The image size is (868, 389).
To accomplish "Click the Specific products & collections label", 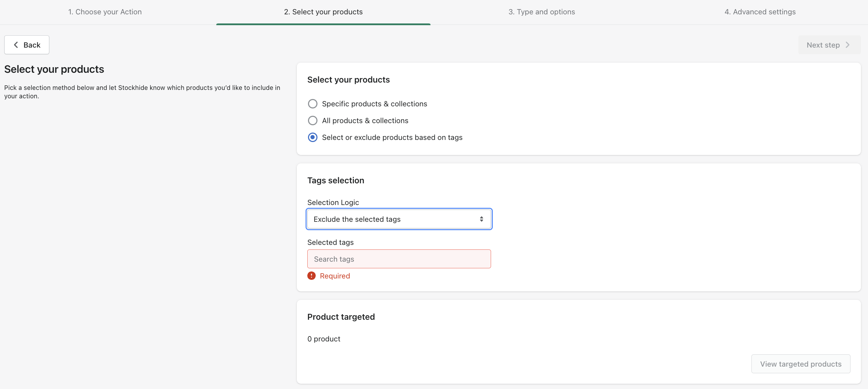I will coord(374,104).
